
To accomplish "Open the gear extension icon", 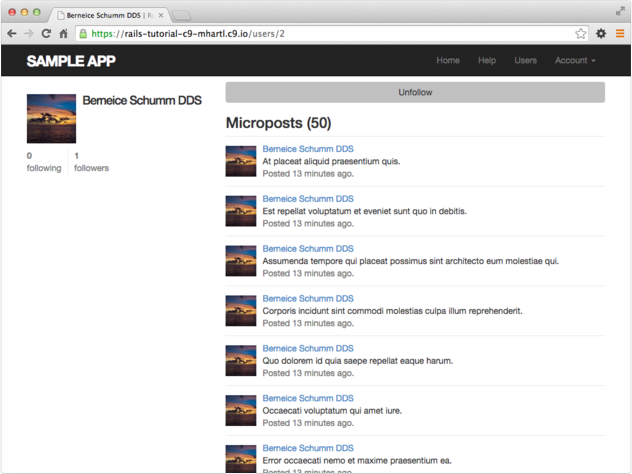I will pos(601,33).
